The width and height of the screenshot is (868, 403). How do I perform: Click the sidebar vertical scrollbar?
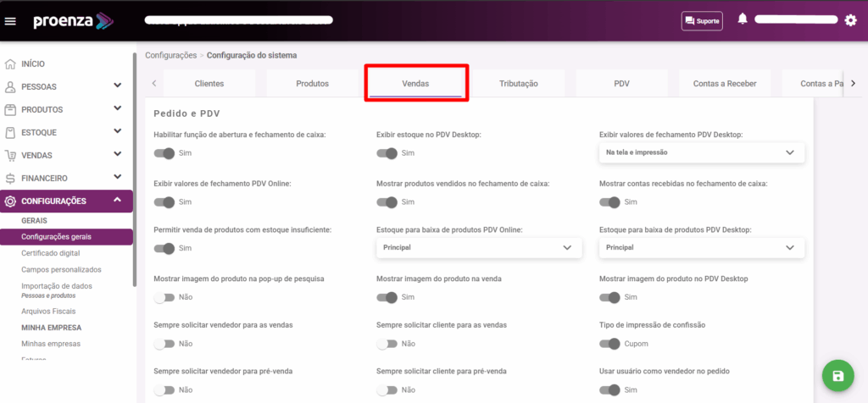point(134,169)
